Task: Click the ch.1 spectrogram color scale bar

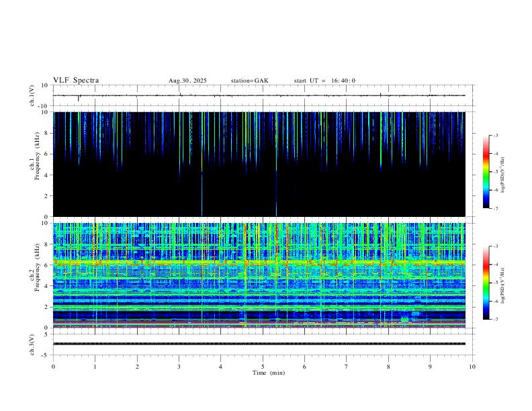Action: click(486, 172)
